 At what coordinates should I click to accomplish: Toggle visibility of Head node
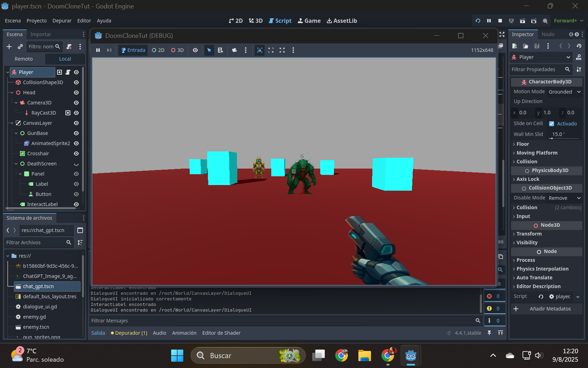click(x=76, y=93)
